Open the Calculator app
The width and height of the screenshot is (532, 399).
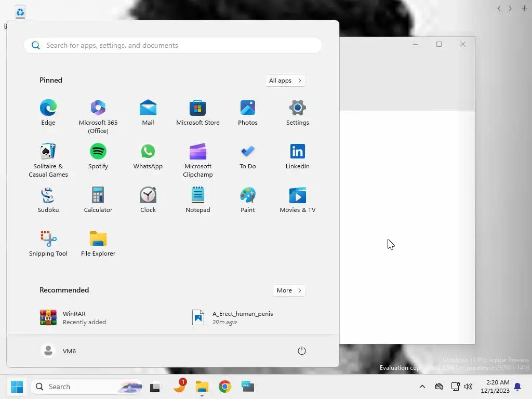coord(98,200)
